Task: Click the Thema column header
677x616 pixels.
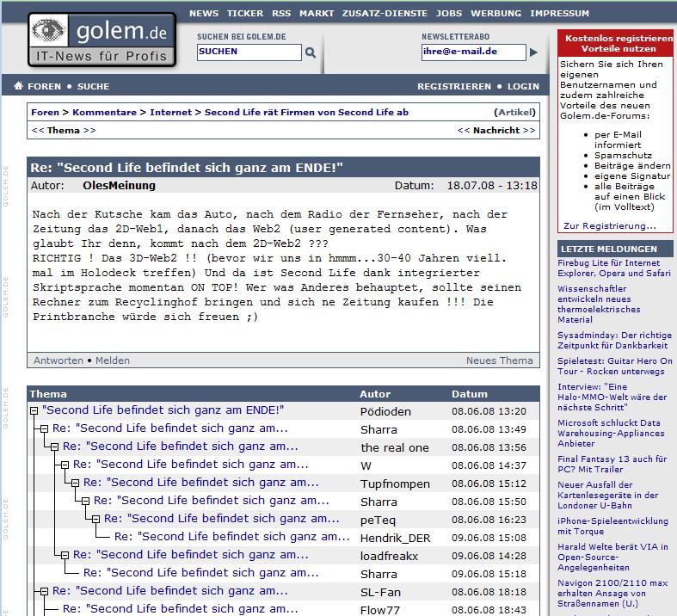Action: coord(48,394)
